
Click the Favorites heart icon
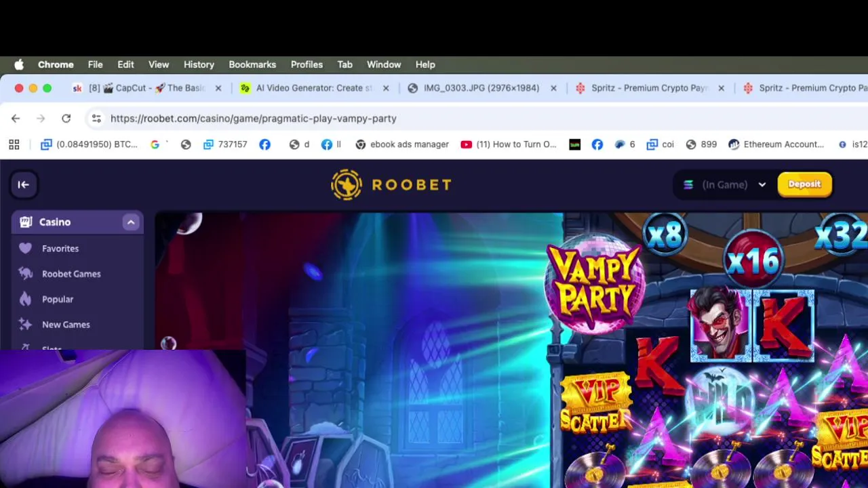tap(25, 249)
